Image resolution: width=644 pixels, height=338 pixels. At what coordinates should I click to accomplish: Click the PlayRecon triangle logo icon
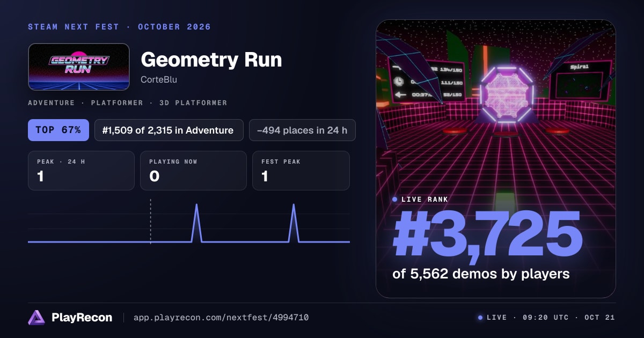pos(36,318)
